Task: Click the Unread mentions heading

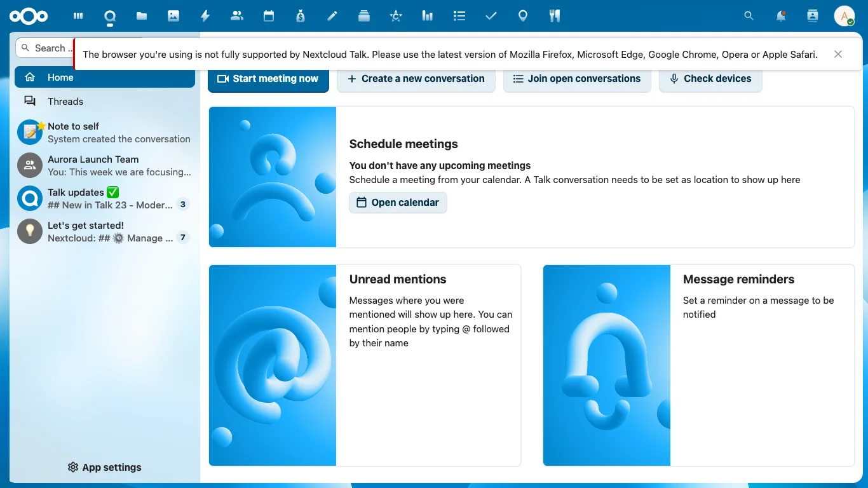Action: [398, 280]
